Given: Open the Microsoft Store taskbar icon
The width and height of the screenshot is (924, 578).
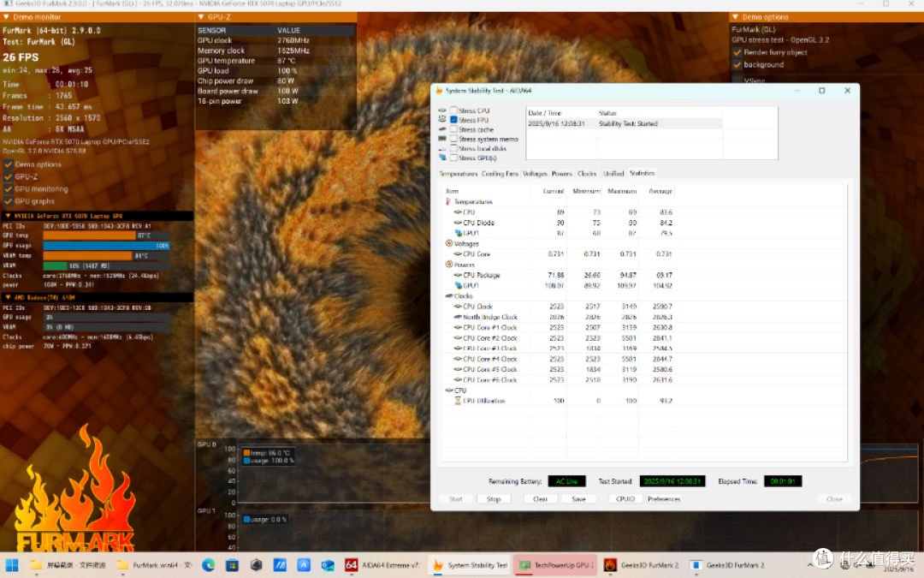Looking at the screenshot, I should [232, 565].
